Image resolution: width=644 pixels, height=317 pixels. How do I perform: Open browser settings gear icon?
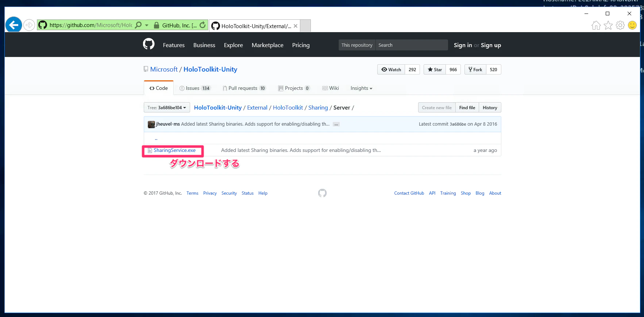pyautogui.click(x=620, y=25)
